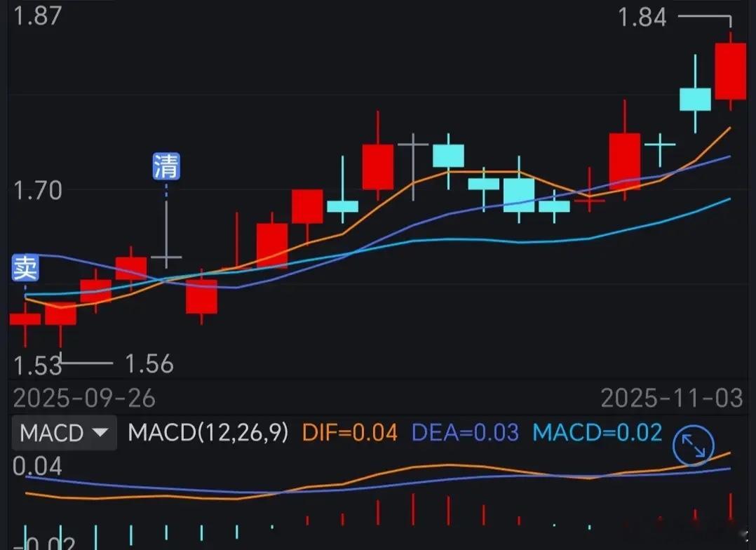Select the rightmost cyan candlestick below 1.84
Image resolution: width=756 pixels, height=550 pixels.
695,99
